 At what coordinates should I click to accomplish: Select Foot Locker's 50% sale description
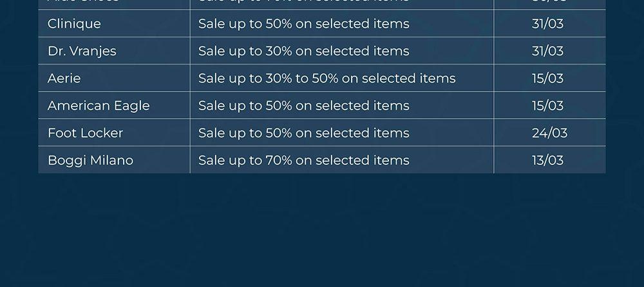click(303, 133)
